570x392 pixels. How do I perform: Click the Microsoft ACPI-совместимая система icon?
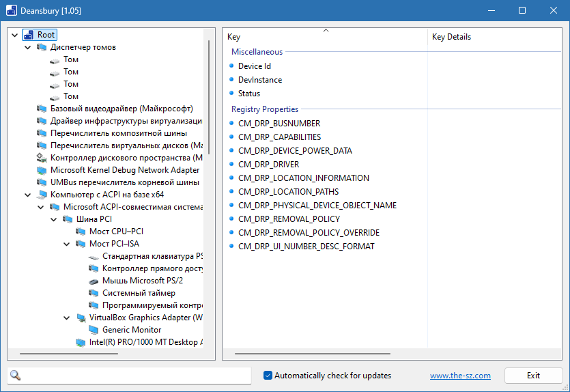coord(55,208)
